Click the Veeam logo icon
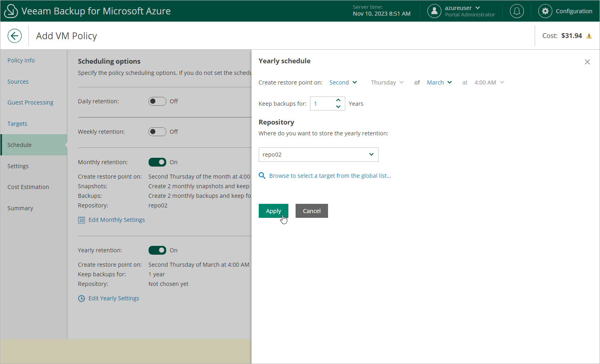The height and width of the screenshot is (364, 600). (11, 11)
